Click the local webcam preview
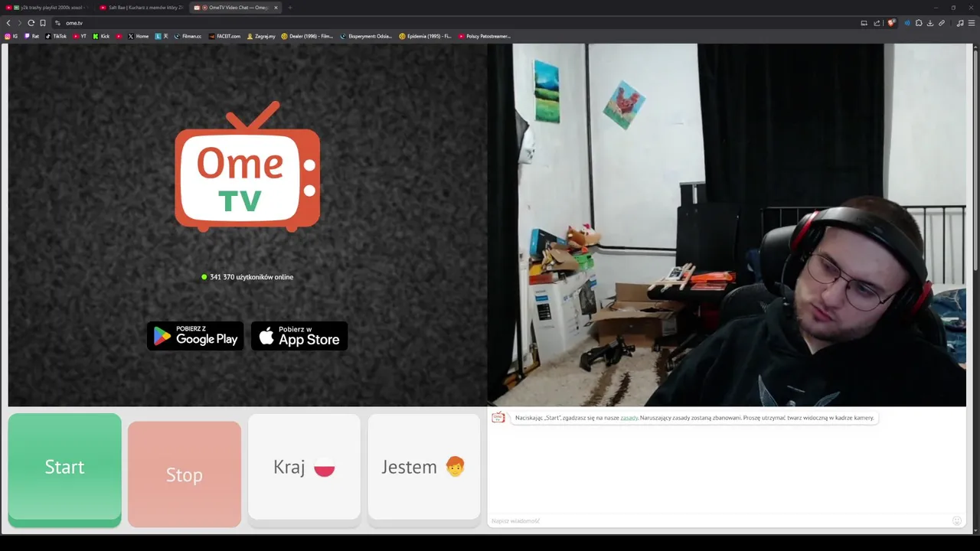Screen dimensions: 980x551 tap(727, 225)
